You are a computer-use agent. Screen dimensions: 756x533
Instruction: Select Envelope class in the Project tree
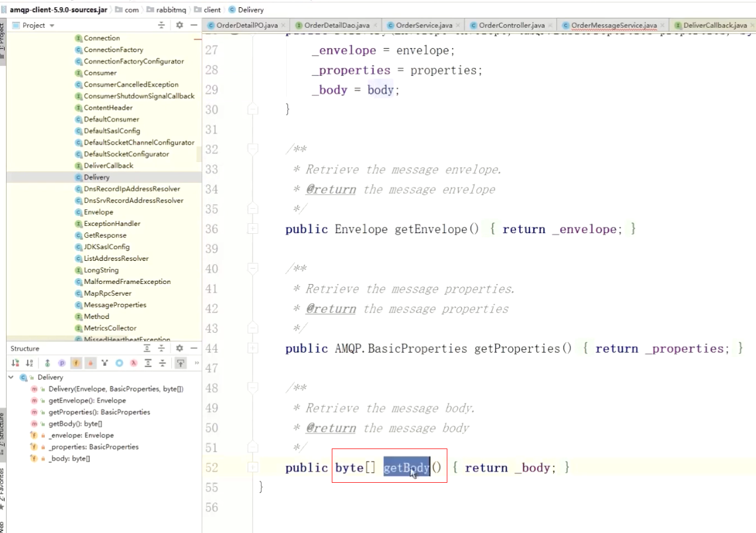click(x=98, y=212)
